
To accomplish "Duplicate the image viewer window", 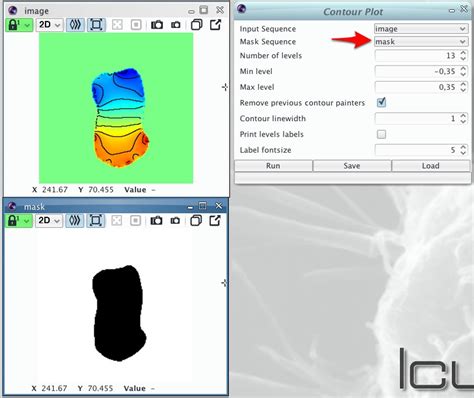I will click(x=197, y=25).
